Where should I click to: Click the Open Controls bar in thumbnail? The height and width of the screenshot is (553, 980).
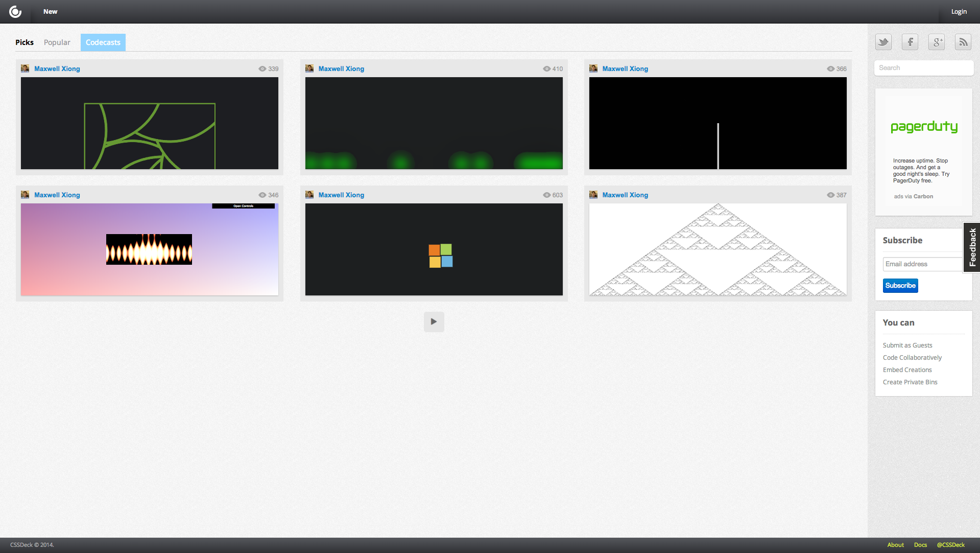(x=244, y=206)
